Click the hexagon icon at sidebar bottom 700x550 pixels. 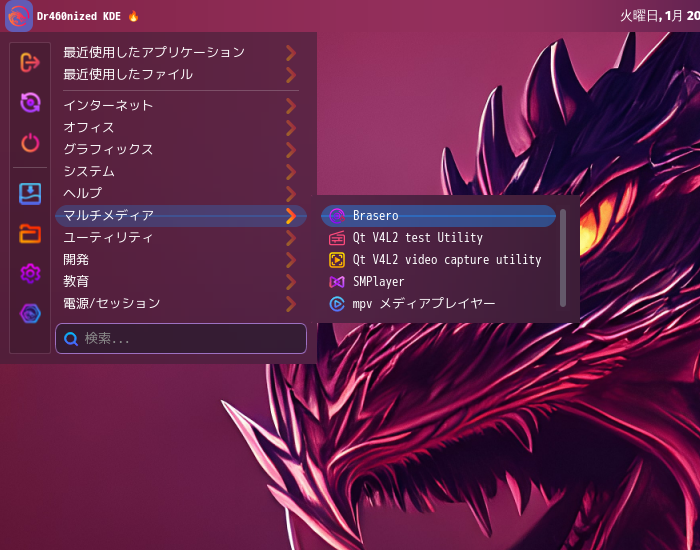point(30,313)
